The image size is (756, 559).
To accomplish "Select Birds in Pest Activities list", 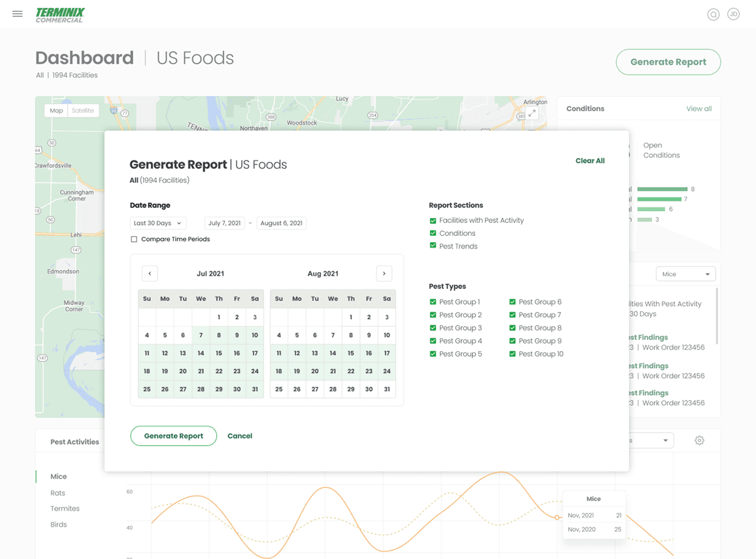I will (59, 524).
